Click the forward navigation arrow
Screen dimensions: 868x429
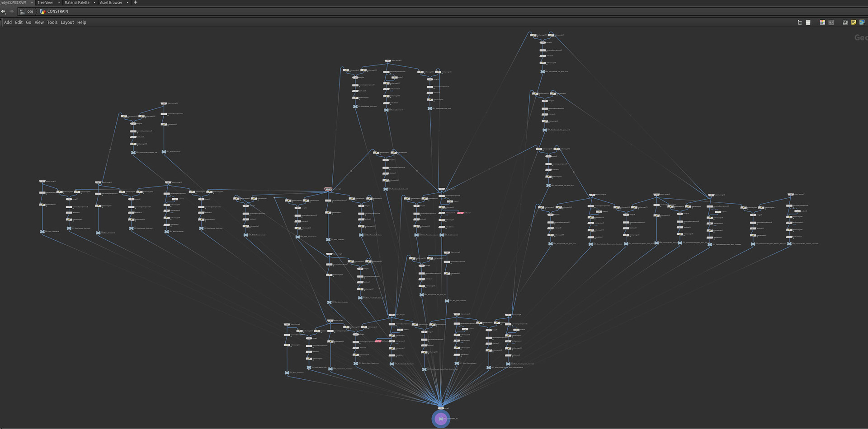click(11, 11)
